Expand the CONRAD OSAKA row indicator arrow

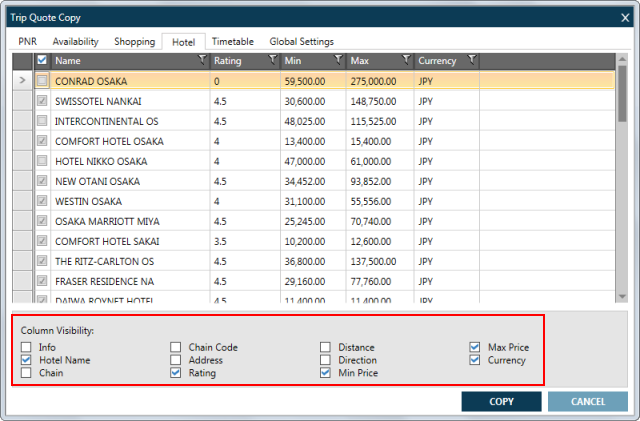22,81
